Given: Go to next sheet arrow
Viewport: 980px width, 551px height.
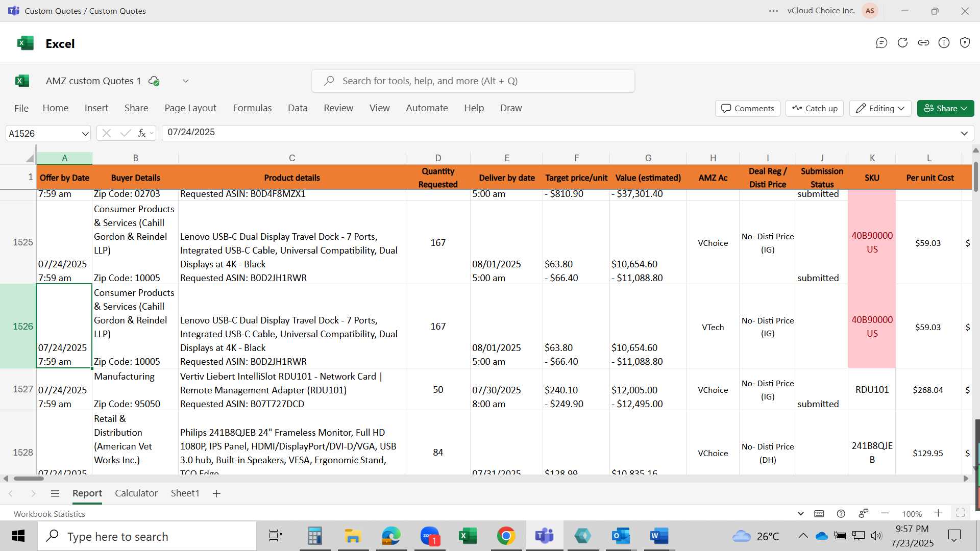Looking at the screenshot, I should click(33, 493).
